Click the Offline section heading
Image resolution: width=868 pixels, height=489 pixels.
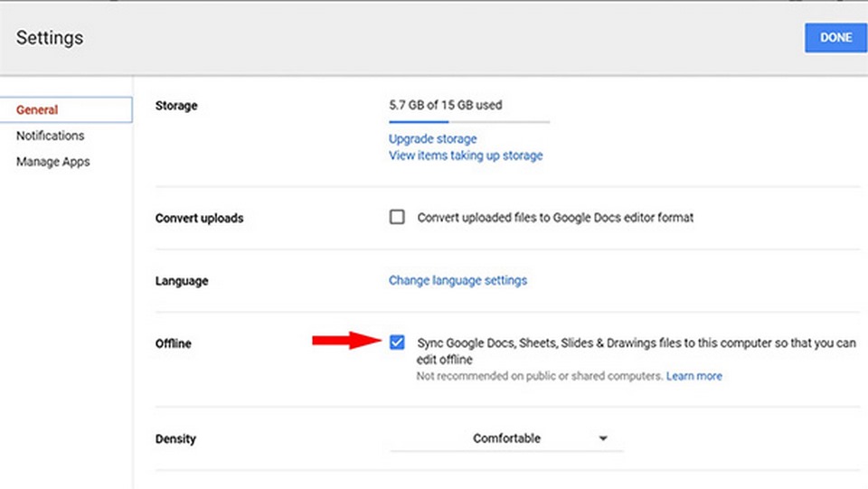[174, 343]
